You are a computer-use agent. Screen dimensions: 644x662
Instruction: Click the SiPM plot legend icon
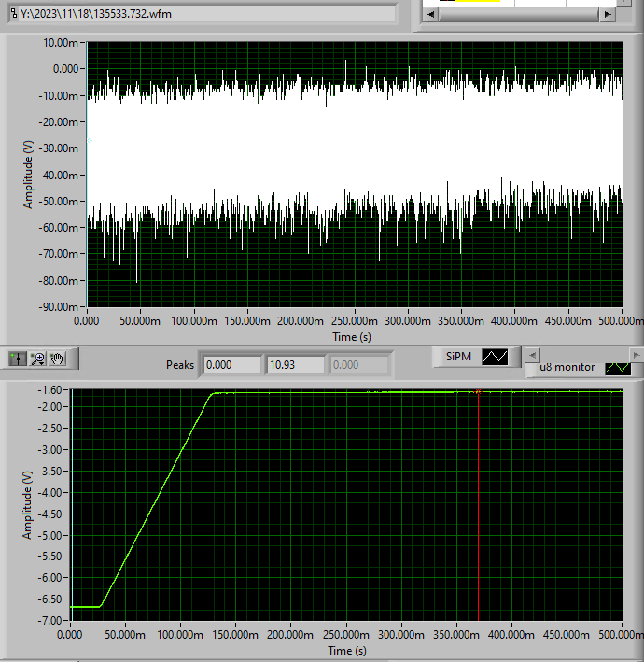(495, 357)
